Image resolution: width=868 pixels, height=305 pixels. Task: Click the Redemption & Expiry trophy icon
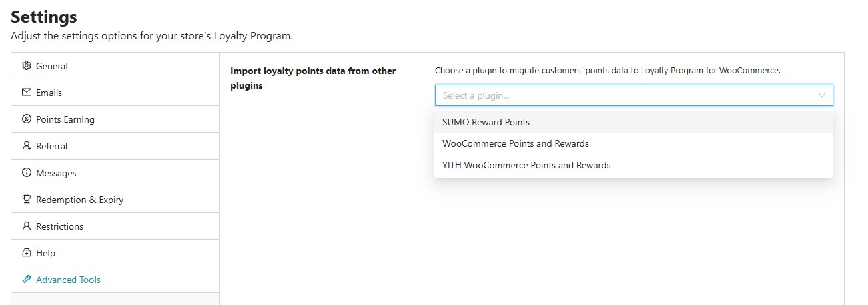27,200
